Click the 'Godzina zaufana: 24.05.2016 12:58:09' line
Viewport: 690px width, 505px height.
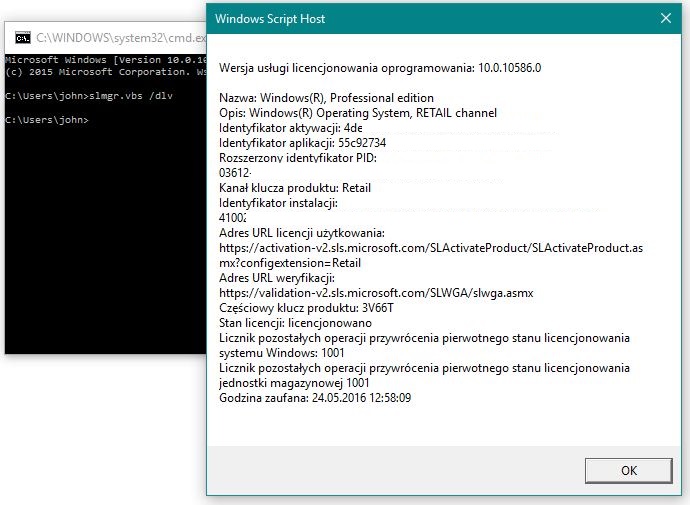coord(315,398)
